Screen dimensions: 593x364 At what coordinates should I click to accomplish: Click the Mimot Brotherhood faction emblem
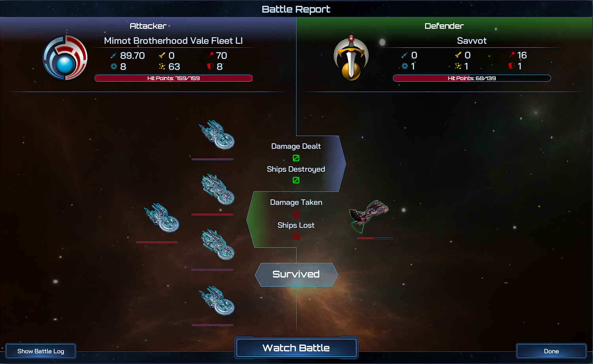click(x=65, y=58)
